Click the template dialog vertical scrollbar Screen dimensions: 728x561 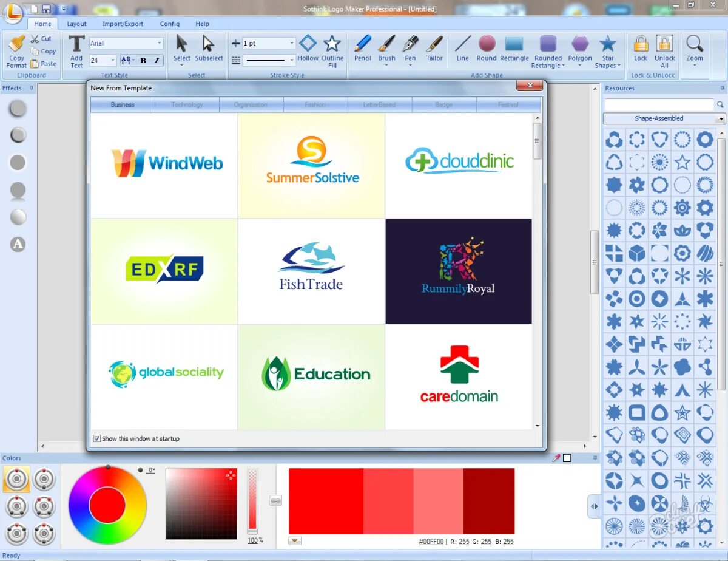537,272
